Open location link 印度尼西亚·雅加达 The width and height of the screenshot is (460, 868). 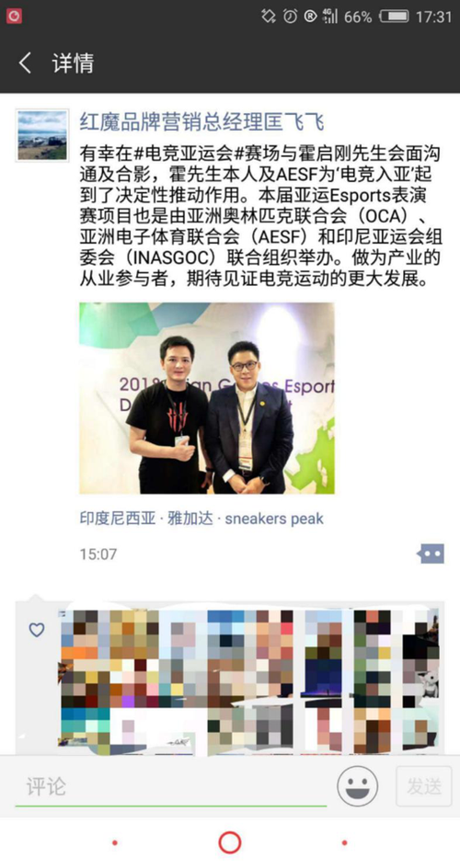[x=146, y=519]
